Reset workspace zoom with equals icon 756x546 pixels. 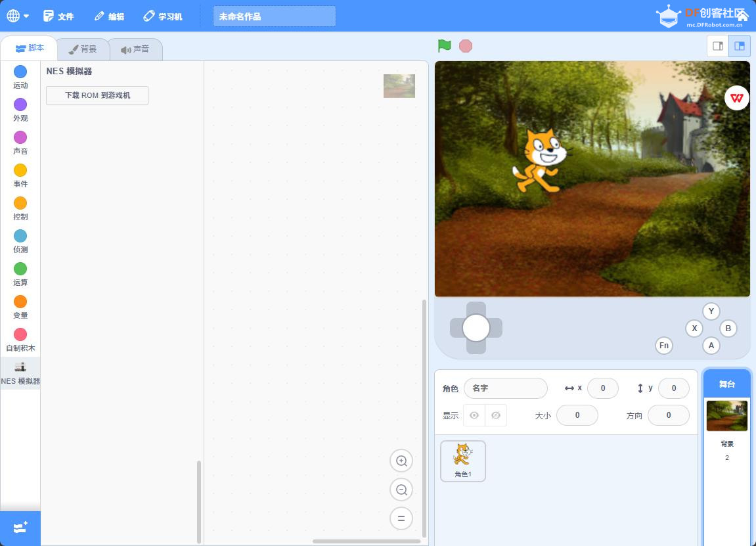point(401,518)
